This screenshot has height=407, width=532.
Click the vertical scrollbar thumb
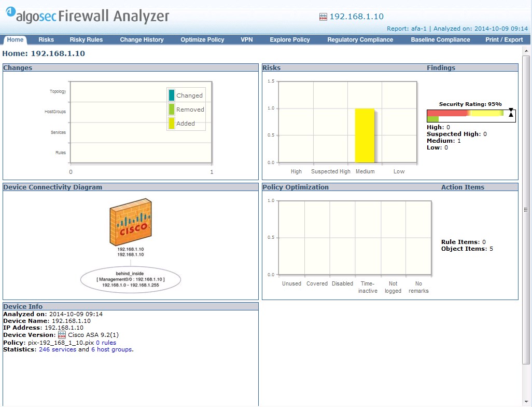tap(526, 210)
